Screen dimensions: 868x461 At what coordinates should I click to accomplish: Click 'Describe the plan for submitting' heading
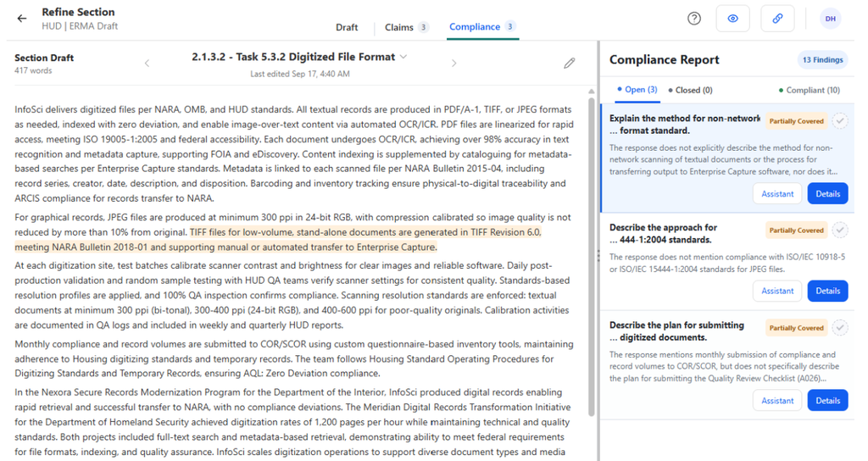676,325
